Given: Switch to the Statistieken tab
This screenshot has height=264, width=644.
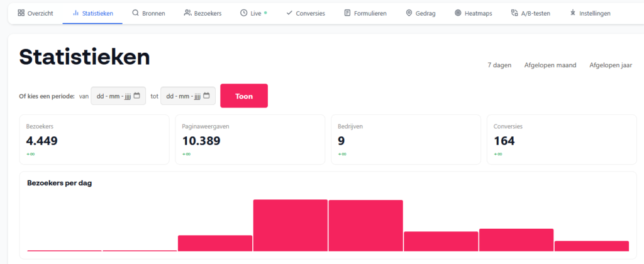Looking at the screenshot, I should [x=92, y=13].
